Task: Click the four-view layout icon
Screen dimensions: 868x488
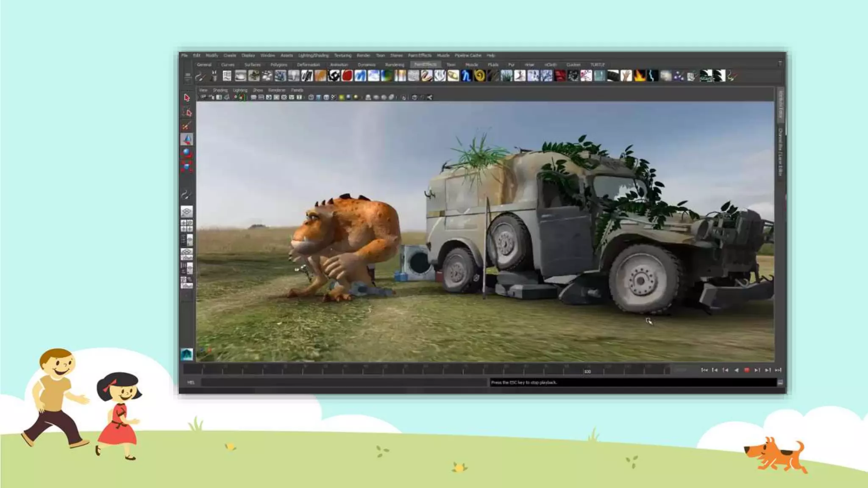Action: (x=187, y=225)
